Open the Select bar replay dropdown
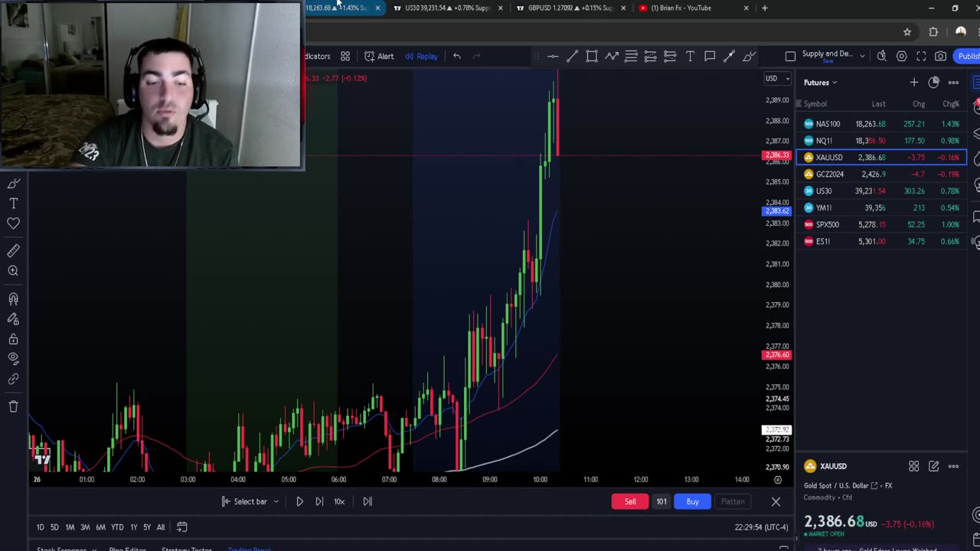Screen dimensions: 980x551 click(x=250, y=502)
